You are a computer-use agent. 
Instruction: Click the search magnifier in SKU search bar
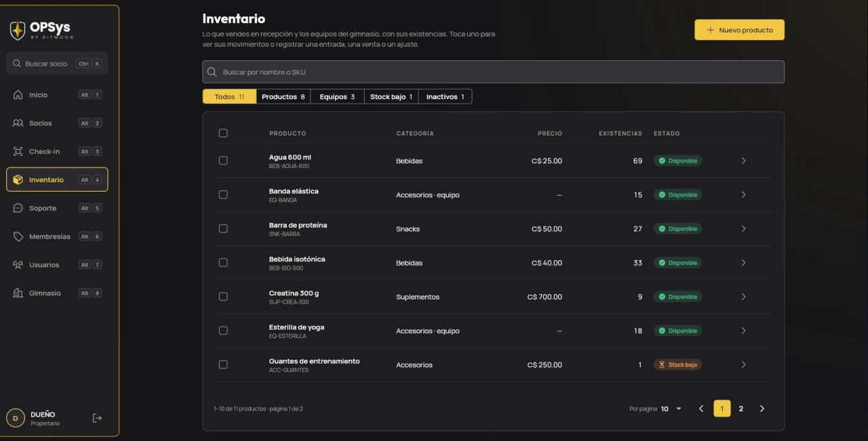pyautogui.click(x=212, y=72)
